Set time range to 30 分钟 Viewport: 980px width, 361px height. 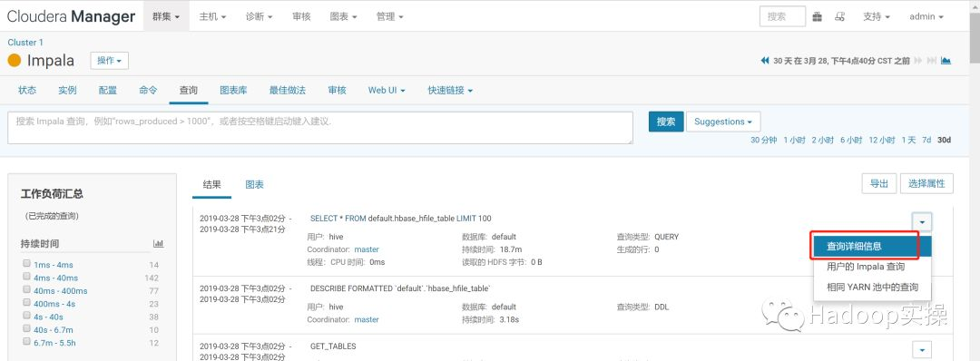pos(763,140)
